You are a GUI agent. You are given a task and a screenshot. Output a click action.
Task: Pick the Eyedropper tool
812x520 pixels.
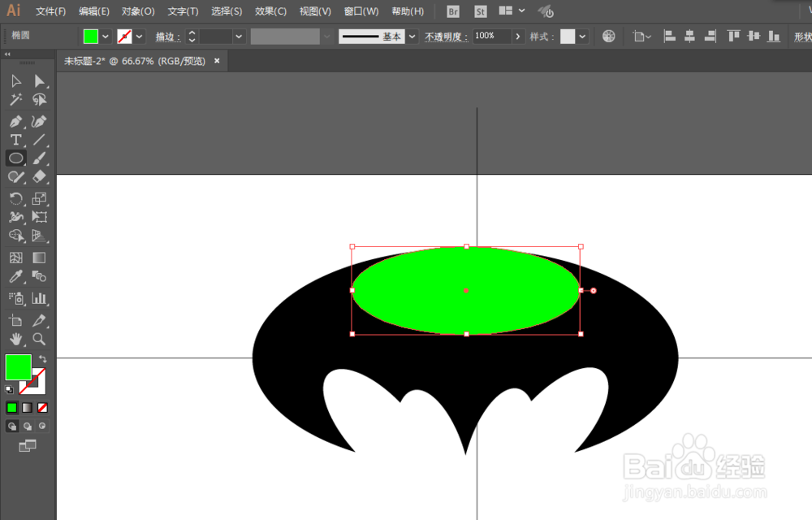coord(16,277)
